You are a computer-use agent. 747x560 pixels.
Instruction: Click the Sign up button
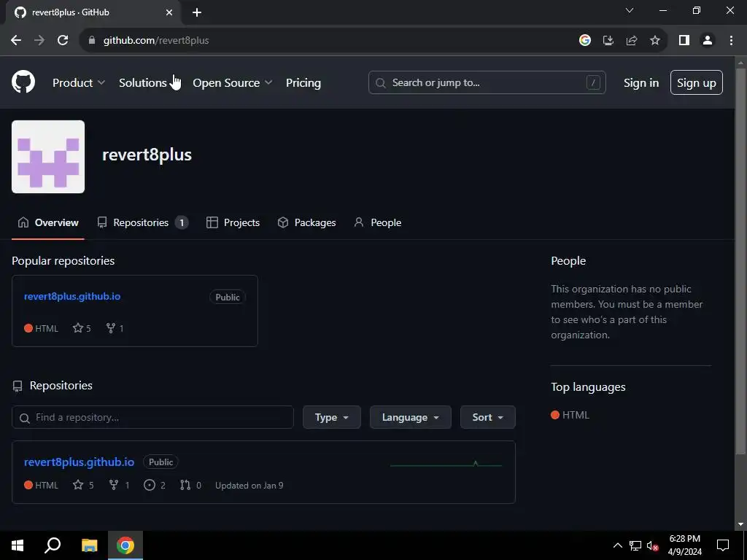[697, 82]
